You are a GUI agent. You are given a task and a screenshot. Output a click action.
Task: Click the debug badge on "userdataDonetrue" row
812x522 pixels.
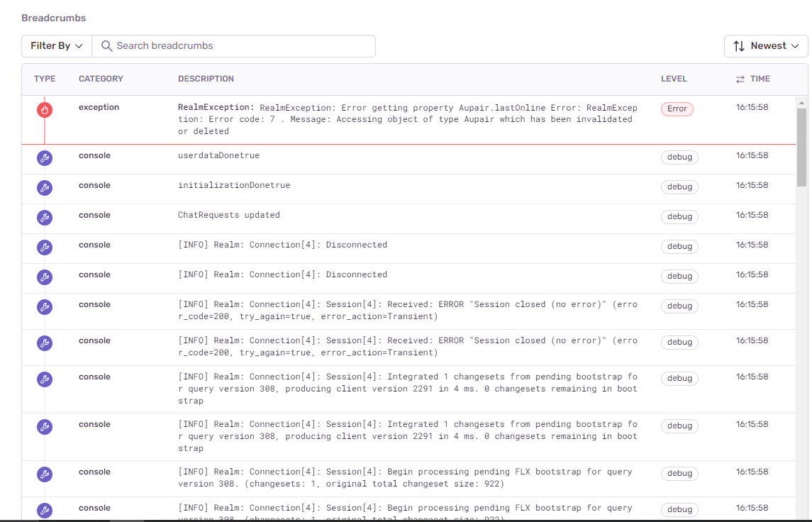[679, 157]
